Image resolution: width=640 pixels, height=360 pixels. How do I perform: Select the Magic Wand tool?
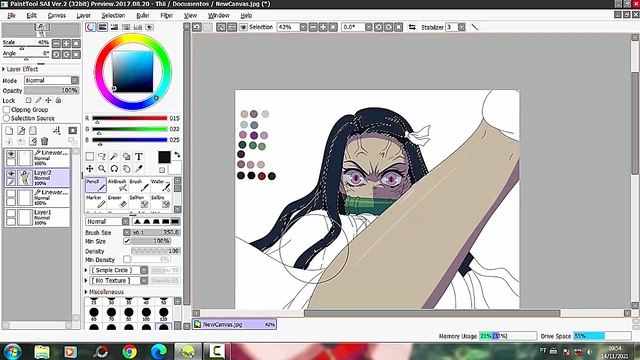114,156
